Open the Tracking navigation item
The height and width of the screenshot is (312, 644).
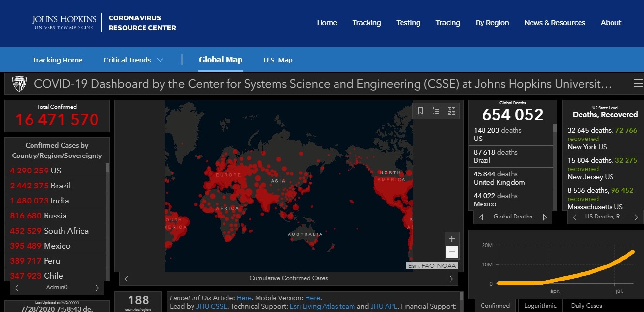[367, 23]
